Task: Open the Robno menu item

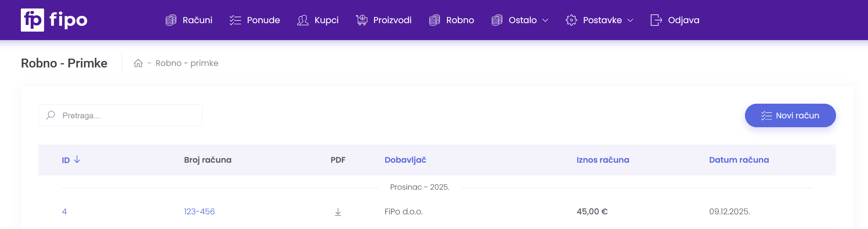Action: (452, 20)
